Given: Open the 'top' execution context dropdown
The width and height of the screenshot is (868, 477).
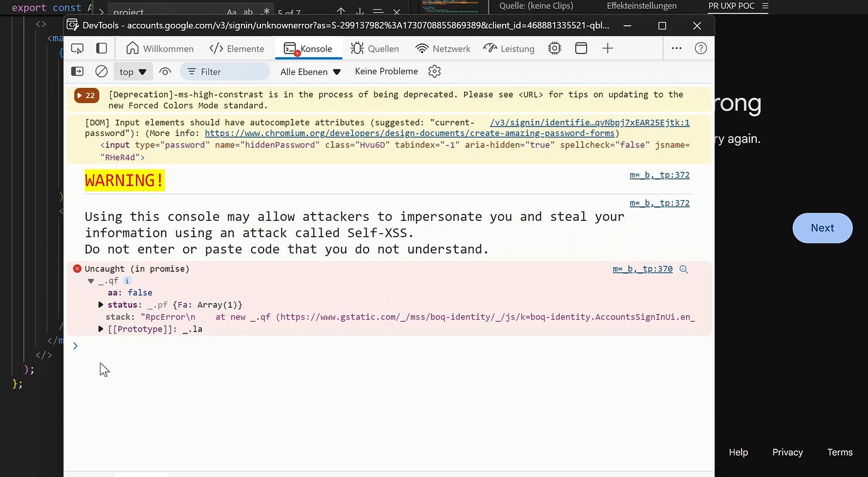Looking at the screenshot, I should pos(132,71).
